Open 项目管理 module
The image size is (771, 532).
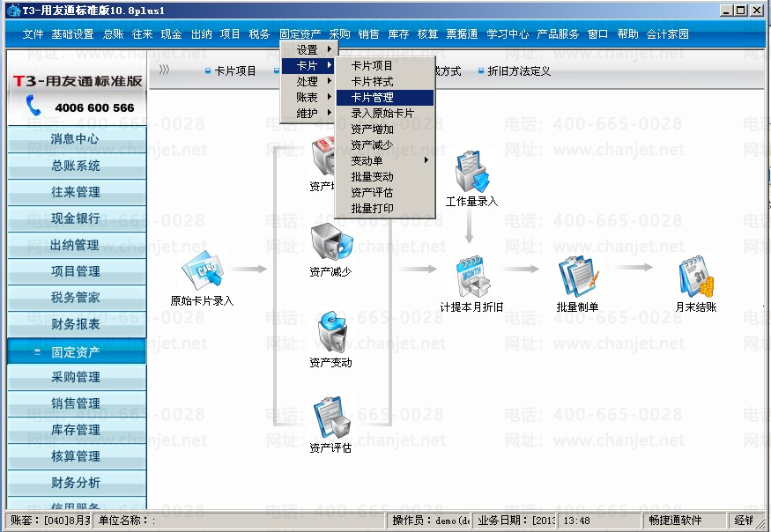pyautogui.click(x=77, y=271)
